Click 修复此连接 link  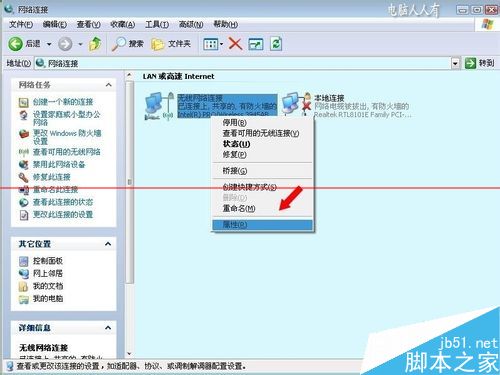tap(51, 177)
